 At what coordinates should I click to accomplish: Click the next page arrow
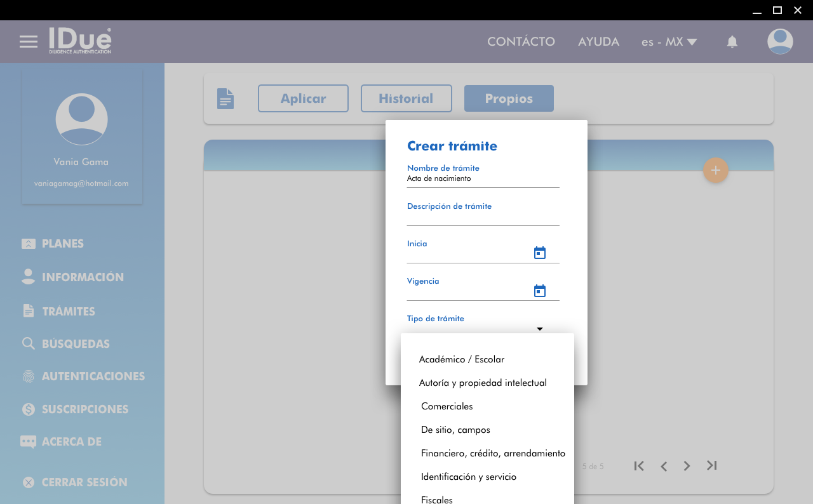[687, 466]
